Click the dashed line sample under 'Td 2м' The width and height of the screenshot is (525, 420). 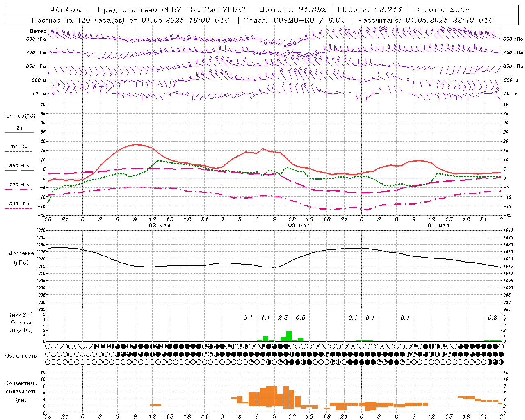coord(18,152)
